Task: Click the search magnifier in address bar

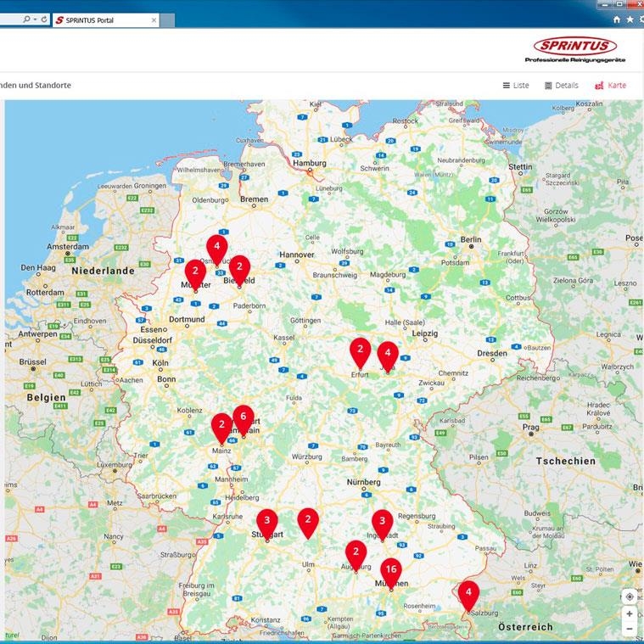Action: point(27,20)
